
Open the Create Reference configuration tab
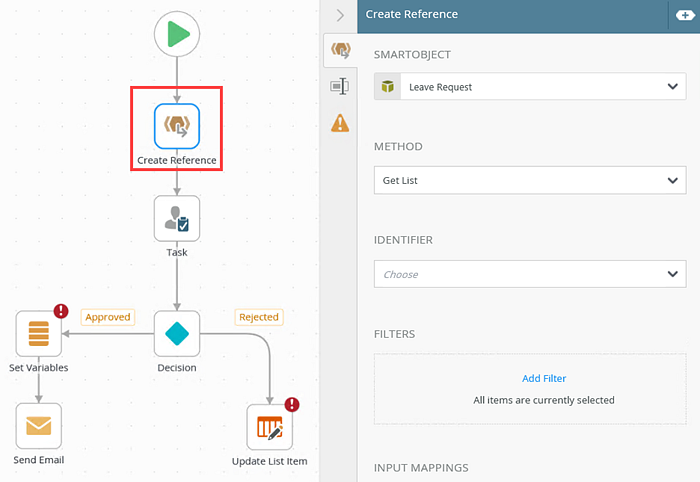coord(341,50)
